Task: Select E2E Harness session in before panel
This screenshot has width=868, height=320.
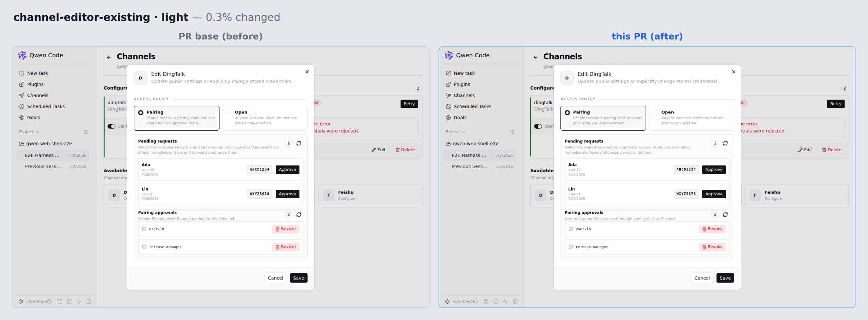Action: (53, 156)
